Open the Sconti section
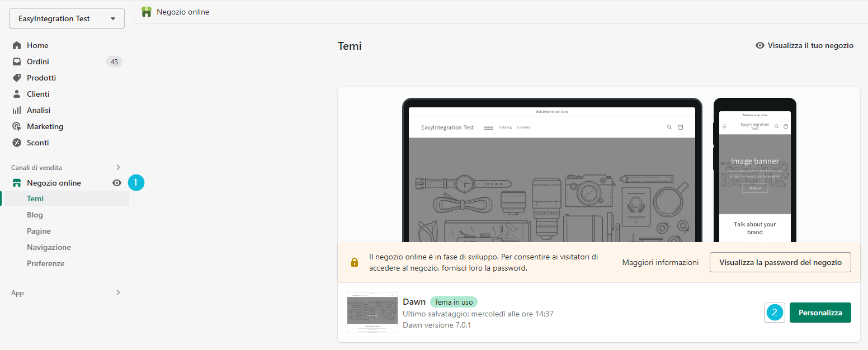Screen dimensions: 868x350 (37, 143)
